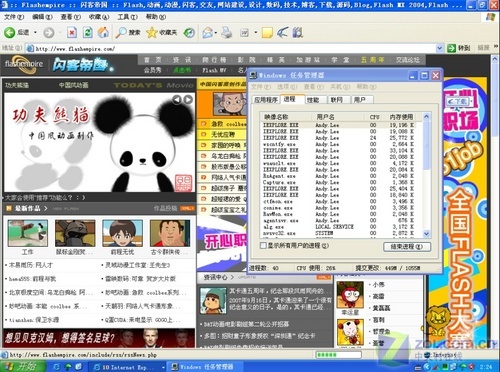Click the Mail envelope icon
Screen dimensions: 500x372
(x=207, y=33)
